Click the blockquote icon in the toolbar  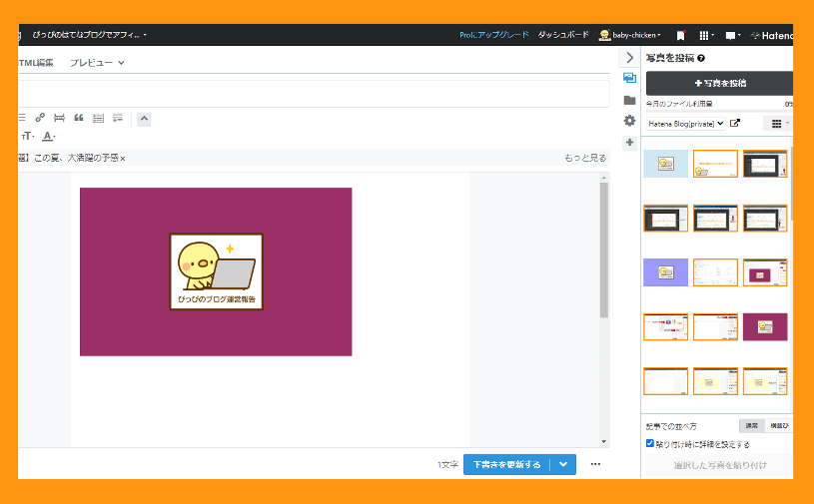coord(79,118)
